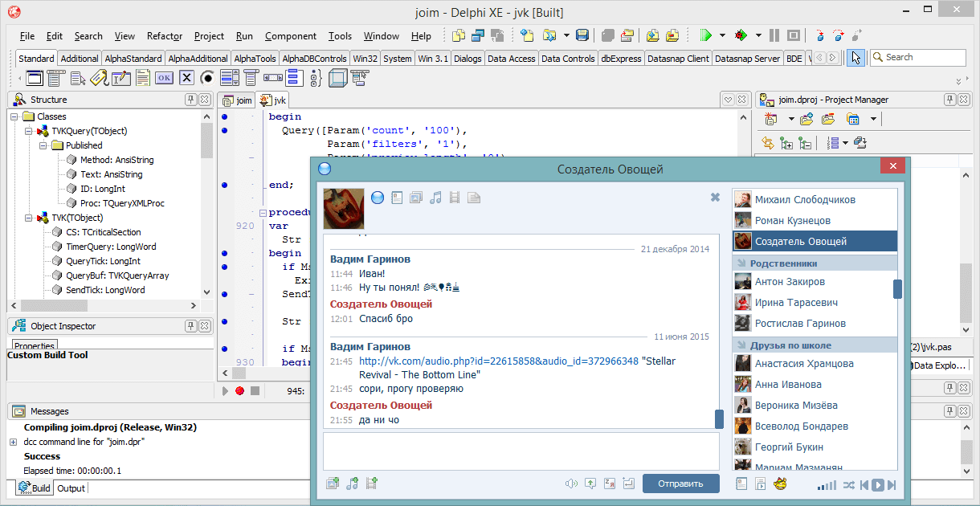This screenshot has width=980, height=506.
Task: Expand the dcc command line message entry
Action: click(13, 442)
